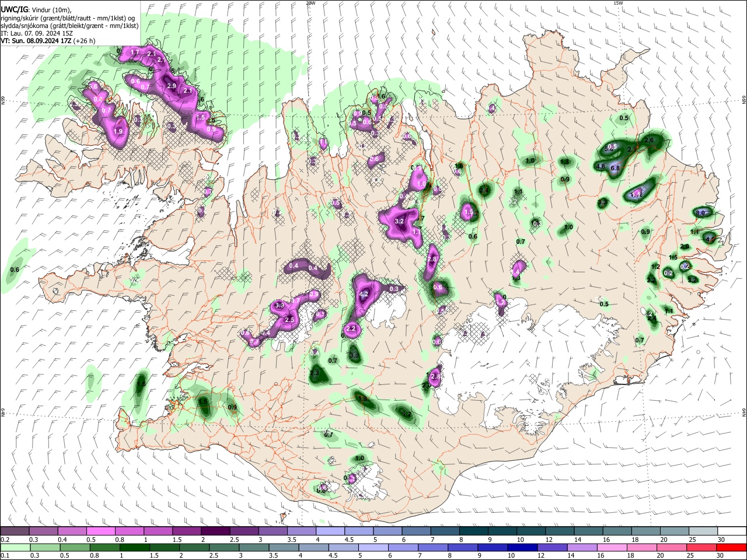Screen dimensions: 747x560
Task: Pick the lower legend swatch between 25 and 30
Action: pyautogui.click(x=703, y=547)
